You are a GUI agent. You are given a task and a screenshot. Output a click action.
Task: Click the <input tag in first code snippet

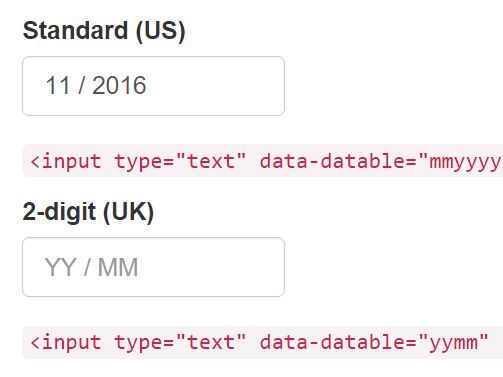tap(66, 162)
